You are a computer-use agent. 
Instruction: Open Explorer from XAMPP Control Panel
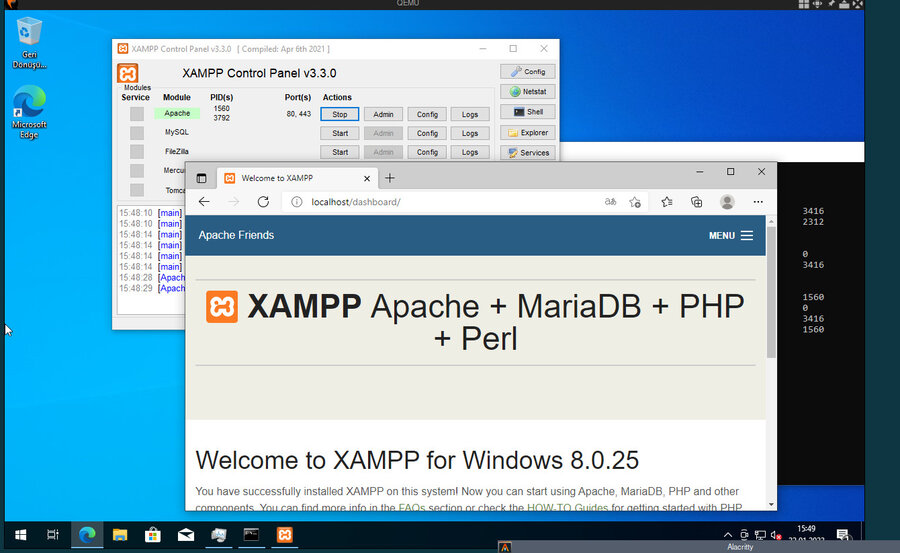527,133
